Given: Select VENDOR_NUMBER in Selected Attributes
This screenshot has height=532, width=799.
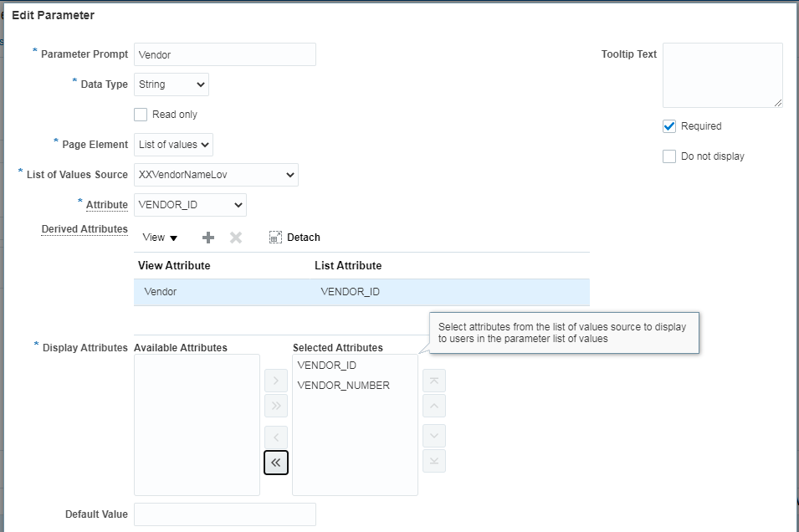Looking at the screenshot, I should pos(343,386).
